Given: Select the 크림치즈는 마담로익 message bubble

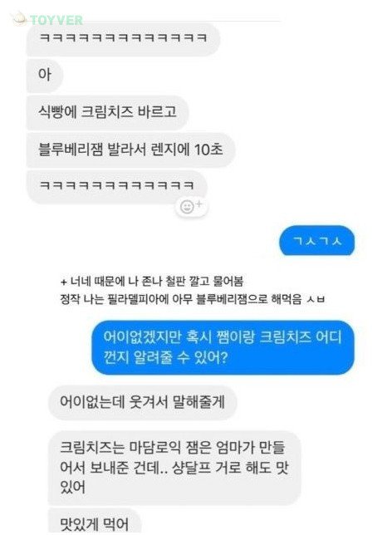Looking at the screenshot, I should point(174,468).
